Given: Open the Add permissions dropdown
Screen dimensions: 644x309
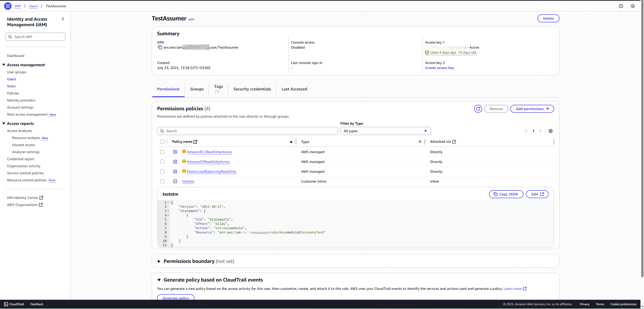Looking at the screenshot, I should 532,109.
